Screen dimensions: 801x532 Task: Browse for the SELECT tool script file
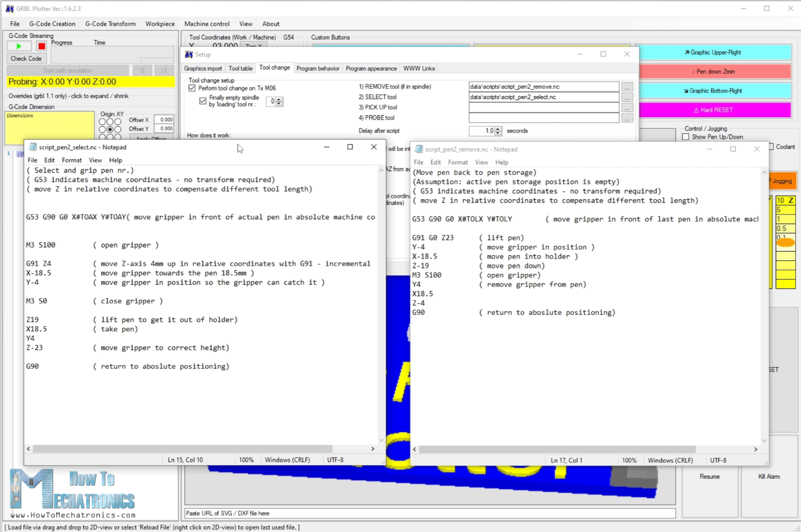pos(627,97)
